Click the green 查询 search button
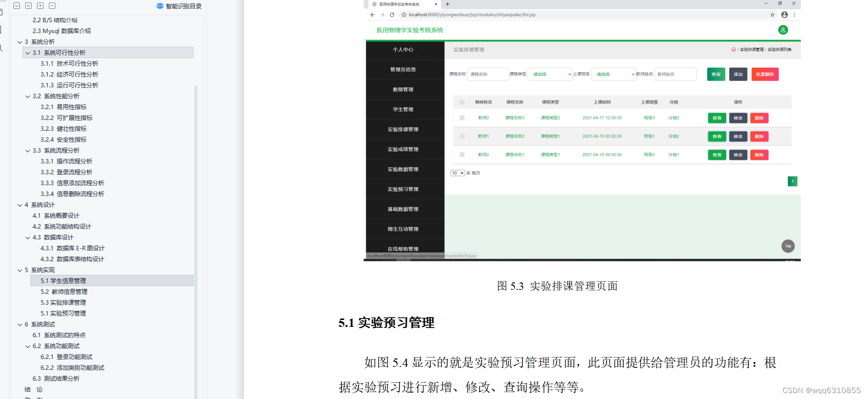This screenshot has width=868, height=399. pyautogui.click(x=716, y=74)
